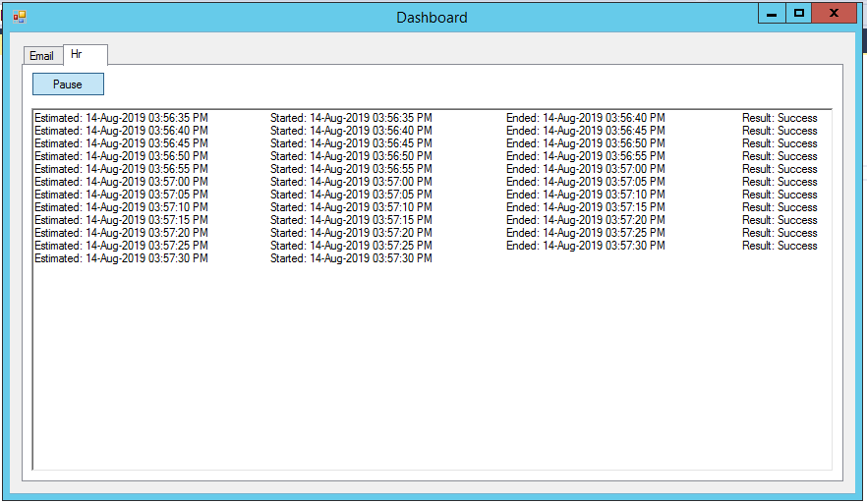
Task: Click the Dashboard title text
Action: (432, 18)
